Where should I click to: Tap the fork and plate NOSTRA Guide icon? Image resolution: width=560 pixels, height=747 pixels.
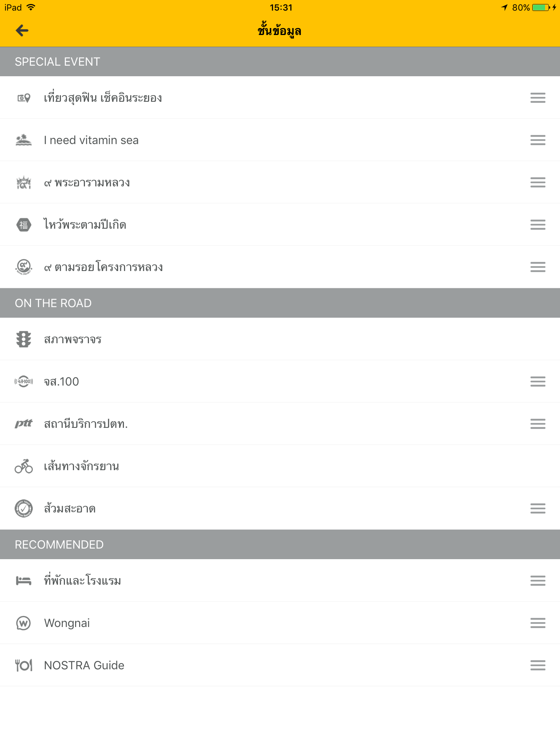click(24, 665)
